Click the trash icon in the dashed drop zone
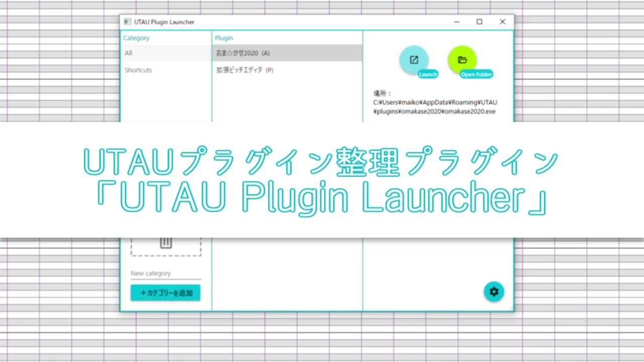The image size is (644, 362). click(166, 243)
